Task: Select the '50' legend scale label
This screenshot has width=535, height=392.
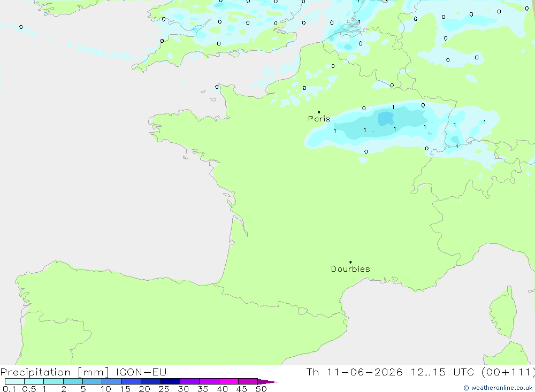Action: 261,389
